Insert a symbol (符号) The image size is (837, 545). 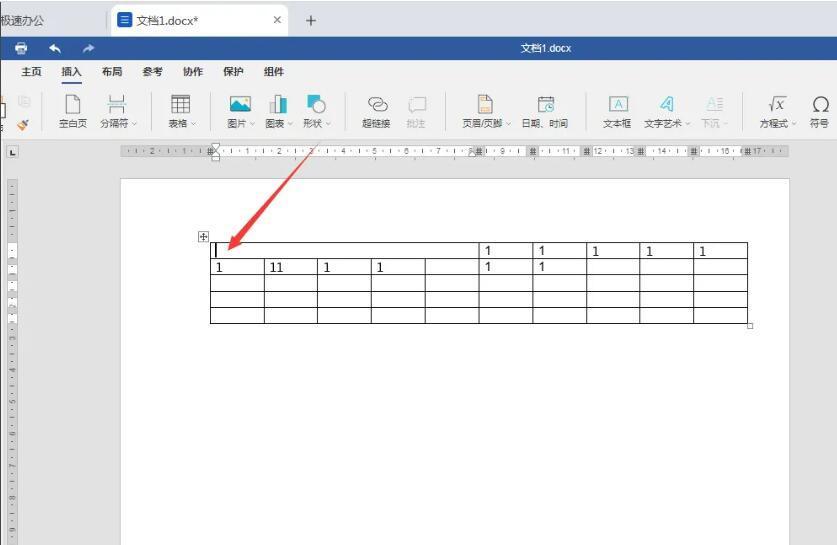(x=819, y=111)
